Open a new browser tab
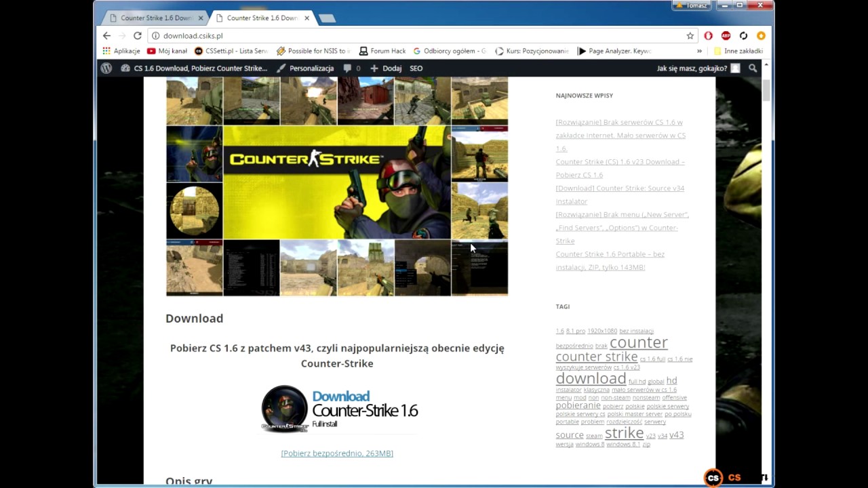The height and width of the screenshot is (488, 868). [x=327, y=18]
